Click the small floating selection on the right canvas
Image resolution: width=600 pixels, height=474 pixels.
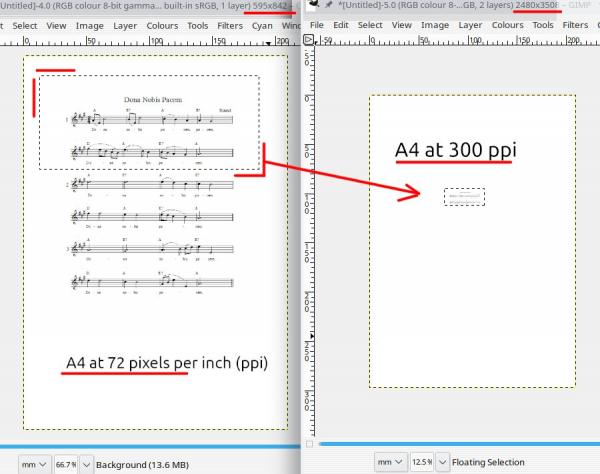tap(464, 197)
